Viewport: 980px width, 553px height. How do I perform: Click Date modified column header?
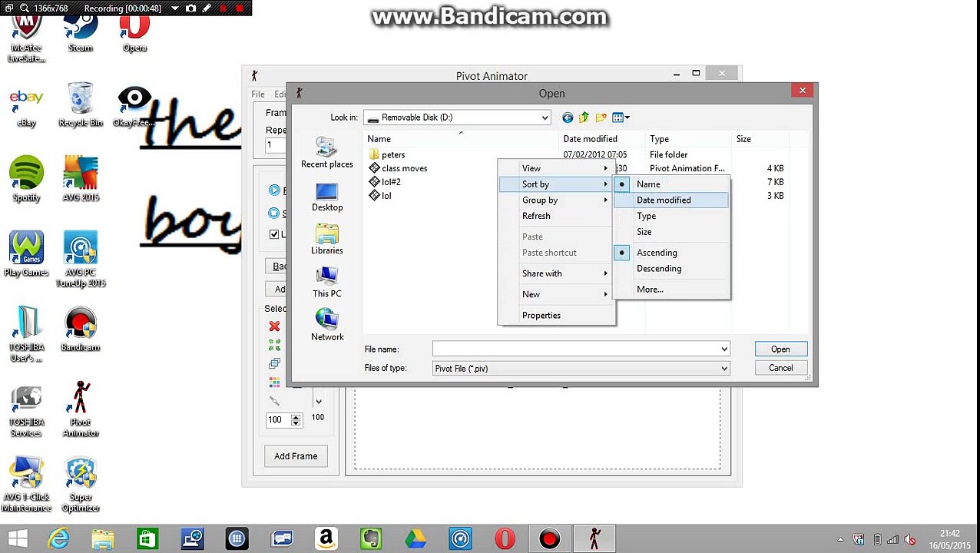tap(603, 139)
